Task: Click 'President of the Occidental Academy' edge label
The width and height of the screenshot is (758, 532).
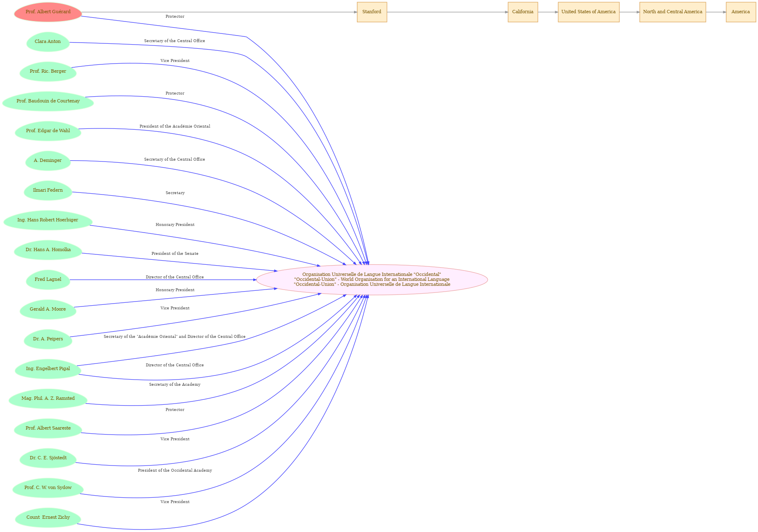Action: [x=175, y=470]
